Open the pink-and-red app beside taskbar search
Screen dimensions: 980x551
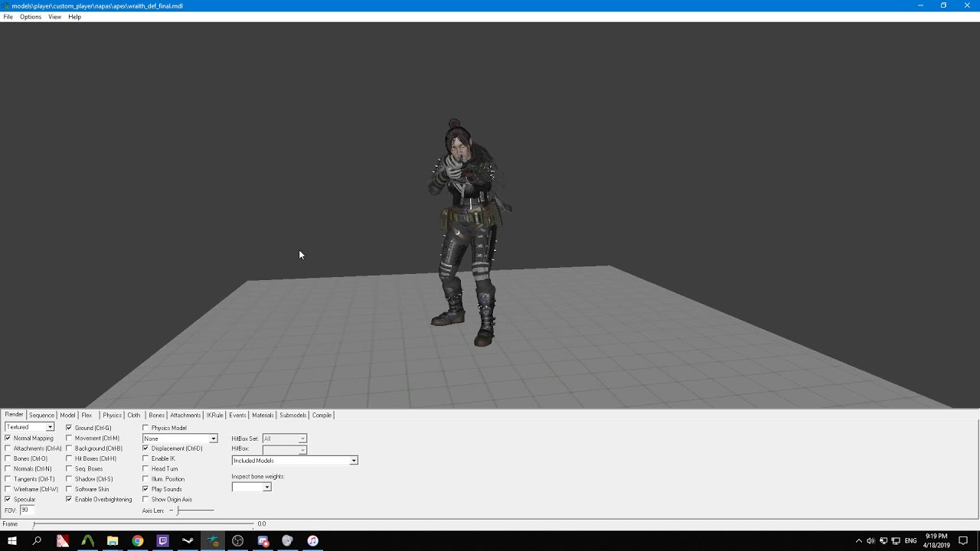63,541
